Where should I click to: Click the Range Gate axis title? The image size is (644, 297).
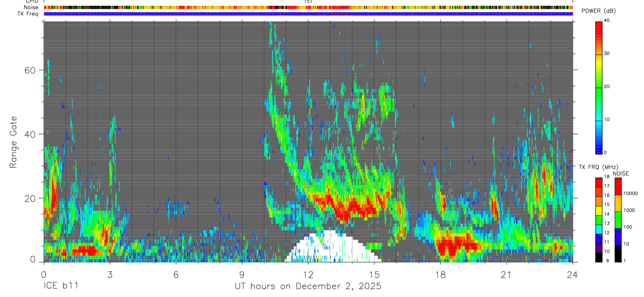pos(14,143)
